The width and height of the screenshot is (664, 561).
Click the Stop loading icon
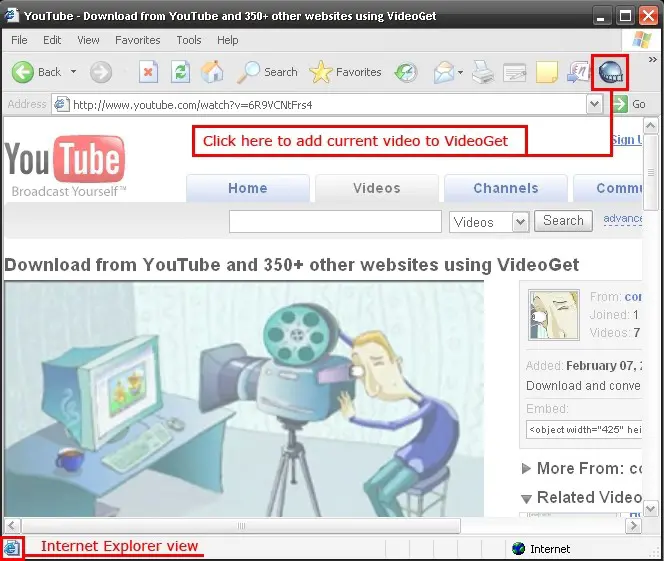click(x=148, y=72)
